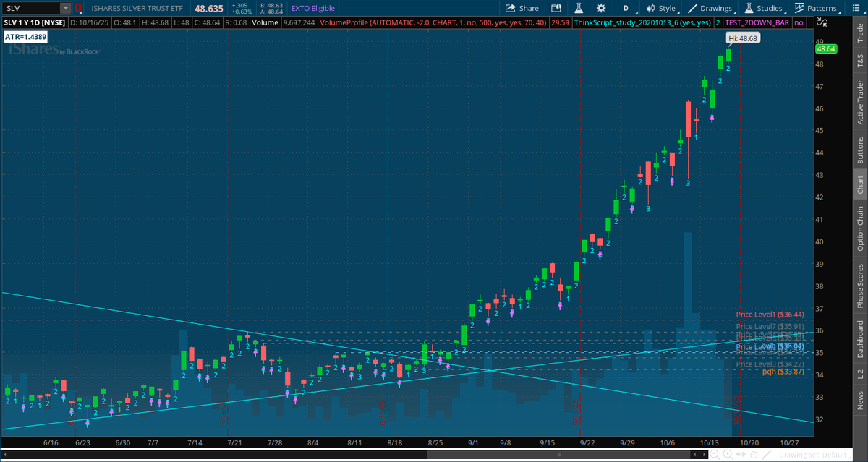The height and width of the screenshot is (462, 868).
Task: Open the L2 sidebar tab
Action: (x=860, y=374)
